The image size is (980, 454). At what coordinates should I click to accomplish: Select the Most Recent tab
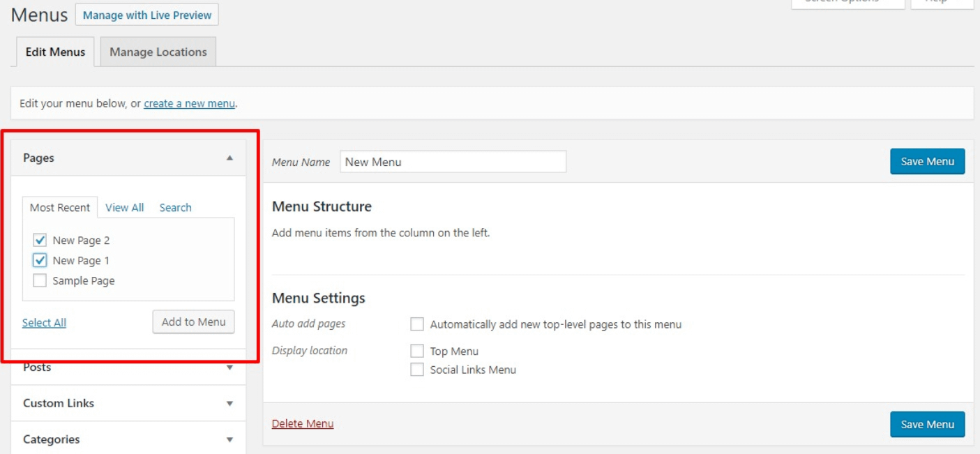59,207
